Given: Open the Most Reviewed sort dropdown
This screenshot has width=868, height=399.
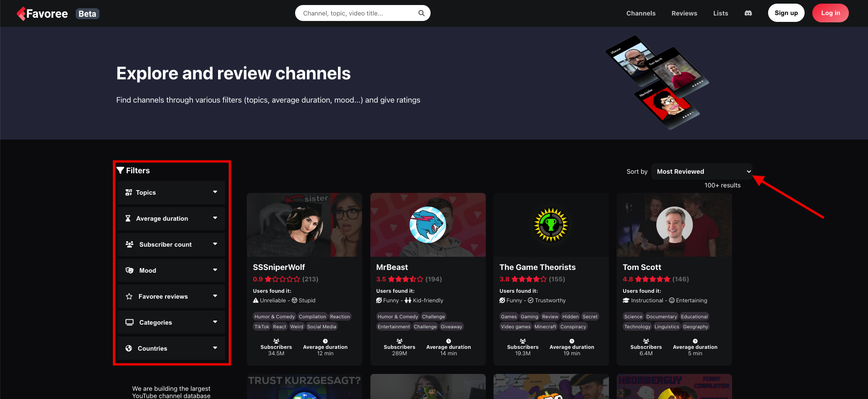Looking at the screenshot, I should click(702, 171).
